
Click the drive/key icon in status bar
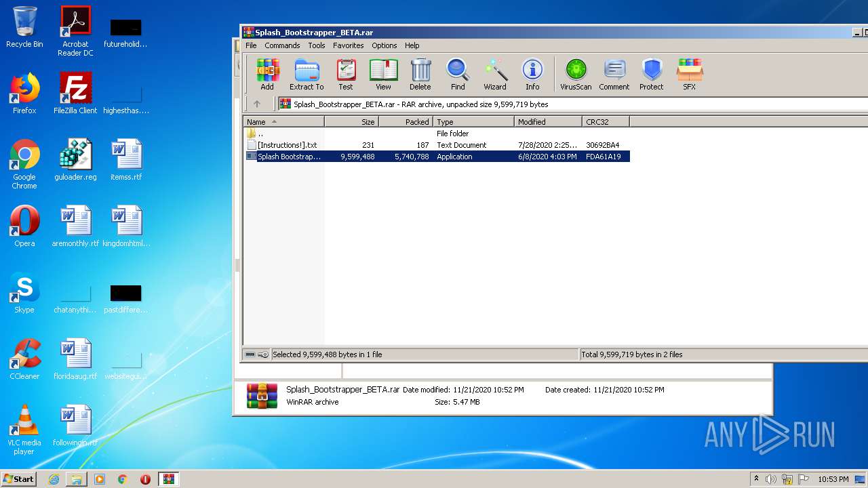[x=256, y=354]
